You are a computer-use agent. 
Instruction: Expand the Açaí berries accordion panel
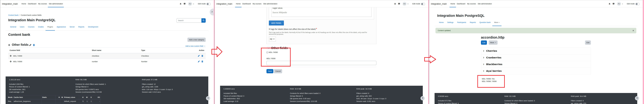(536, 71)
